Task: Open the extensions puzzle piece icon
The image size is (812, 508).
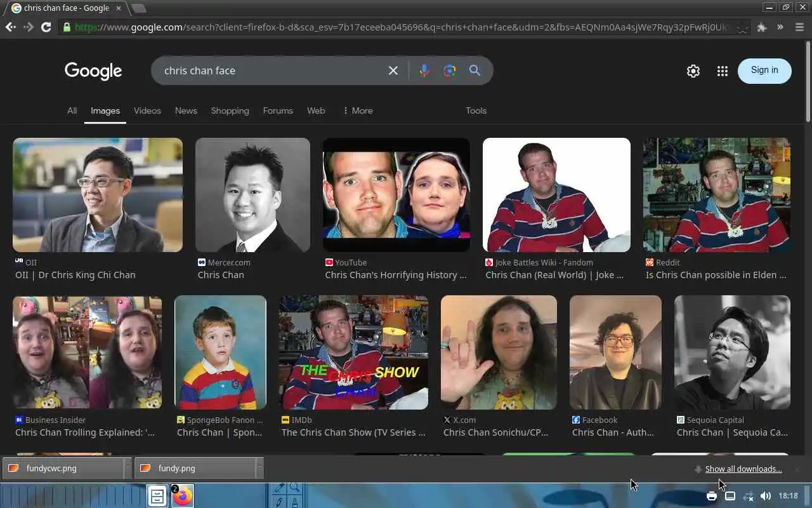Action: click(x=762, y=27)
